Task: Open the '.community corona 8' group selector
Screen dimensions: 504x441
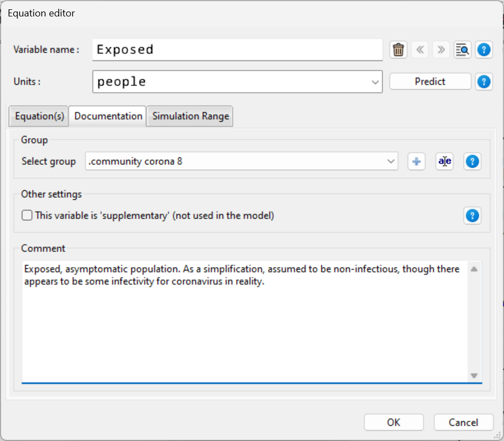Action: pyautogui.click(x=241, y=161)
